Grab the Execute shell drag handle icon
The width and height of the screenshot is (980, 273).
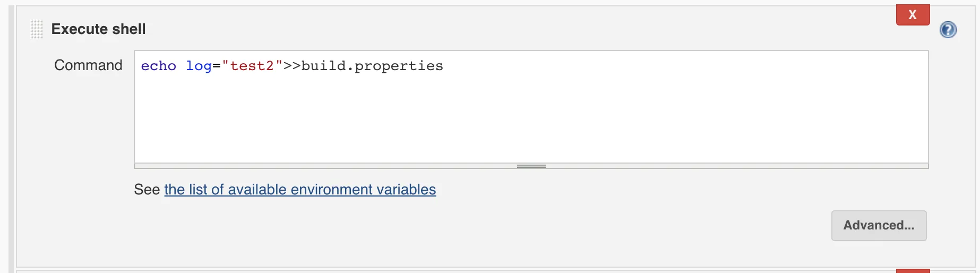37,29
